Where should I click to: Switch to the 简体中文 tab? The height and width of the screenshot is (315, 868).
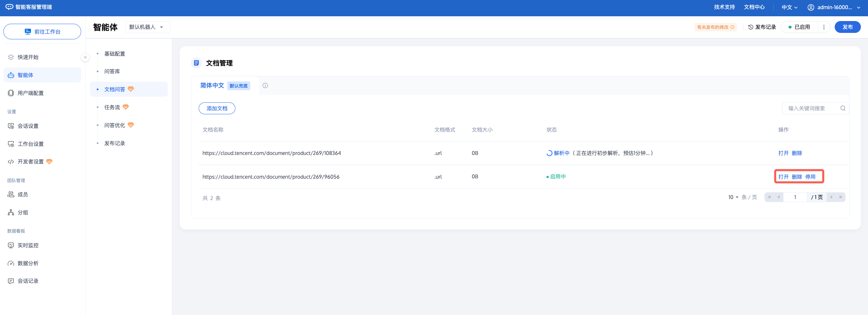pos(212,85)
